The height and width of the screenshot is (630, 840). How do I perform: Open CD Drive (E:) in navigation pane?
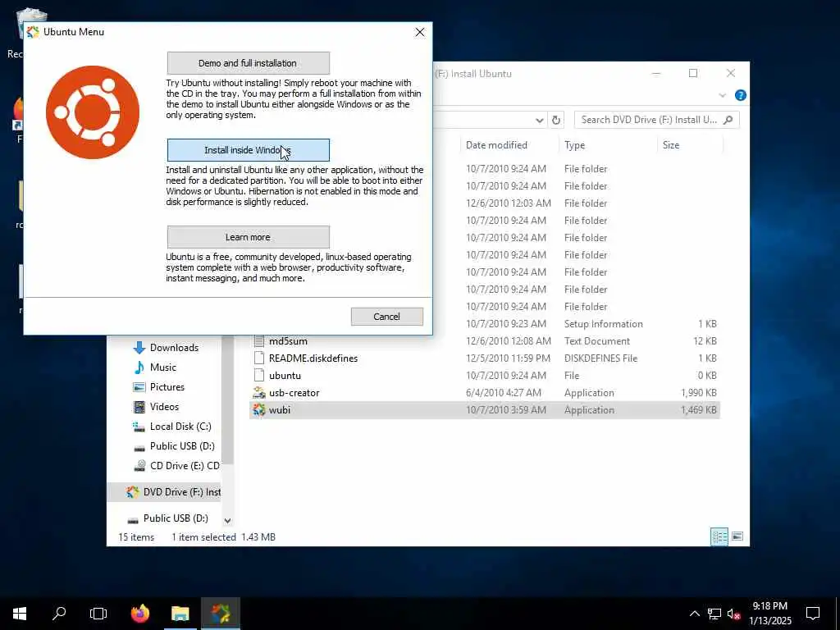pyautogui.click(x=185, y=466)
